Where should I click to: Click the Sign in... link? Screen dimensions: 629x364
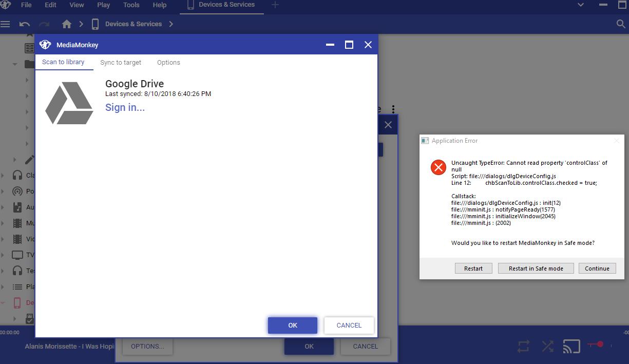coord(125,107)
